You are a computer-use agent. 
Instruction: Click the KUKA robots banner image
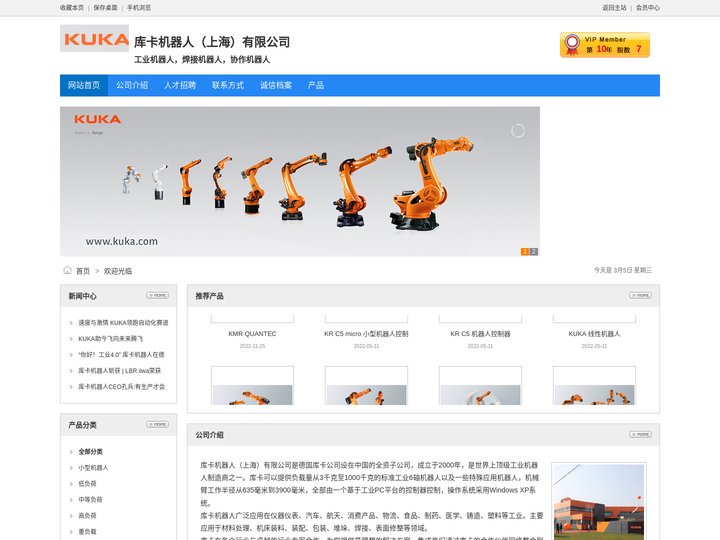pyautogui.click(x=300, y=181)
